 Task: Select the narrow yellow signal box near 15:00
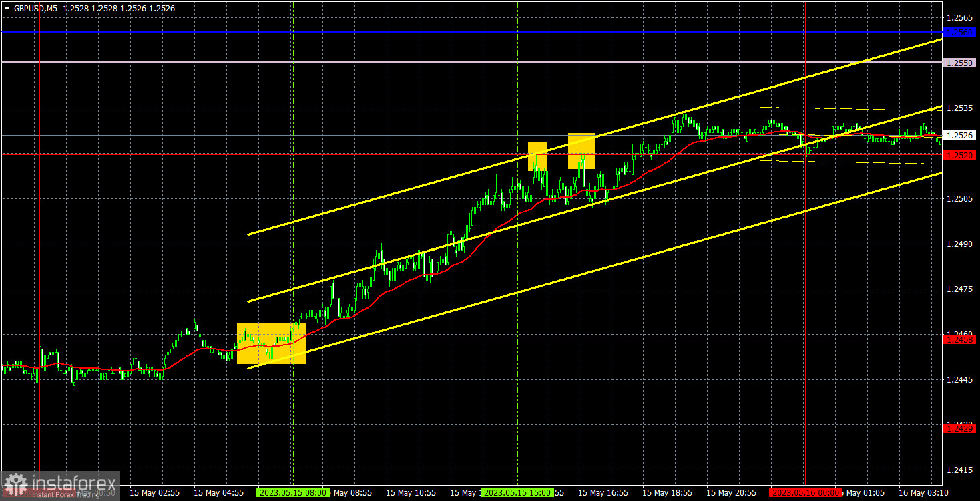pyautogui.click(x=537, y=156)
